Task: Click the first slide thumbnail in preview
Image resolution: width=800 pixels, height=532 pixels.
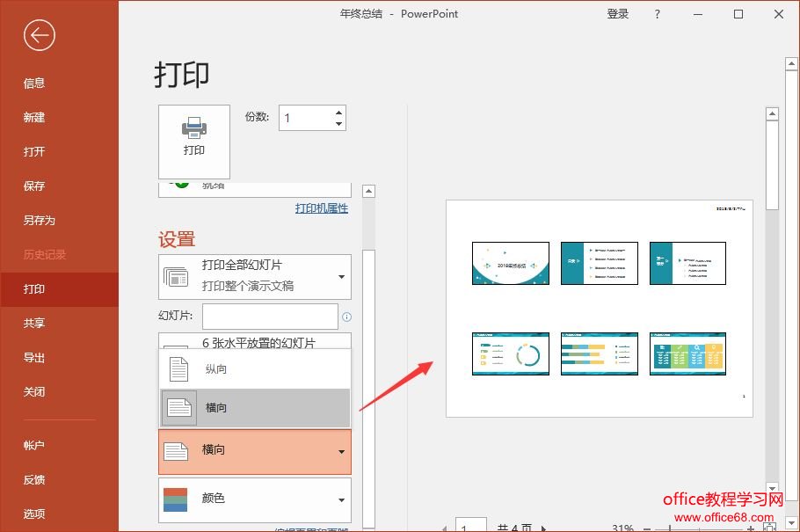Action: click(511, 264)
